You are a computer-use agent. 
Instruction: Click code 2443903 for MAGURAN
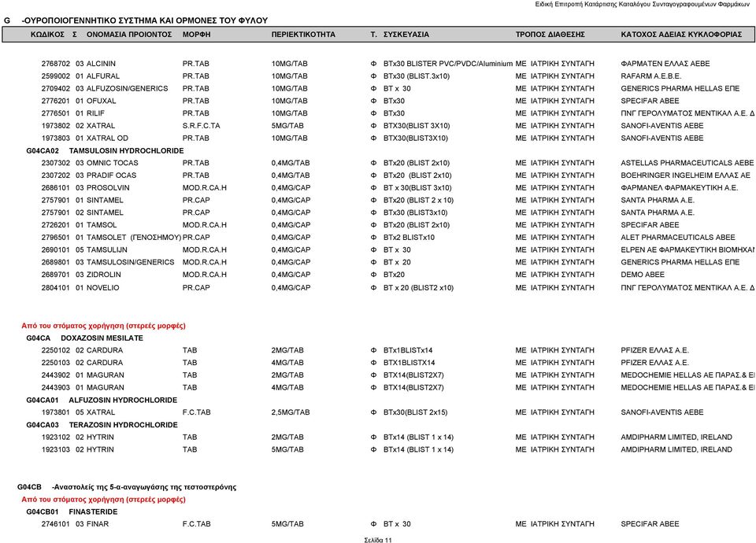(55, 388)
